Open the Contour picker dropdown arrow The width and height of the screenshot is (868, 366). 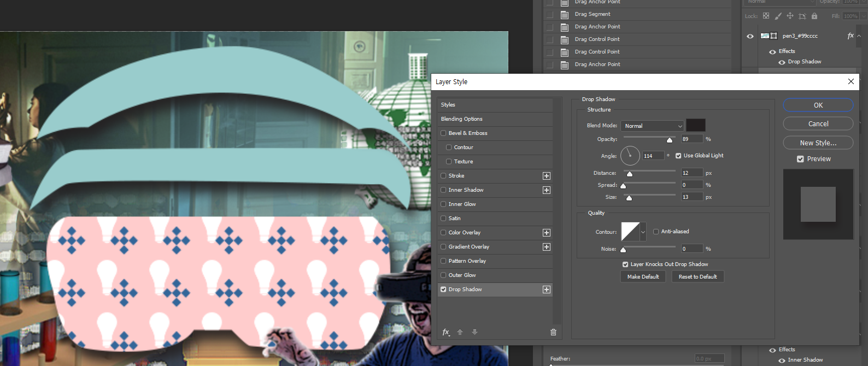643,232
